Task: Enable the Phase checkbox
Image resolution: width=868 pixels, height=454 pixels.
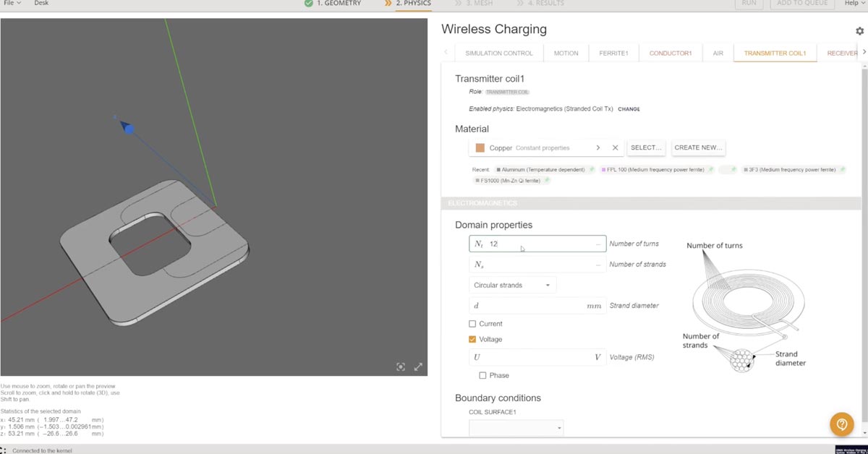Action: click(482, 375)
